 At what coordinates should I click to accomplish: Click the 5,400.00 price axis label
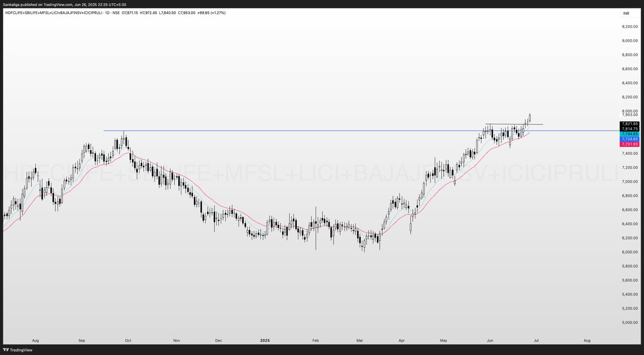[630, 294]
